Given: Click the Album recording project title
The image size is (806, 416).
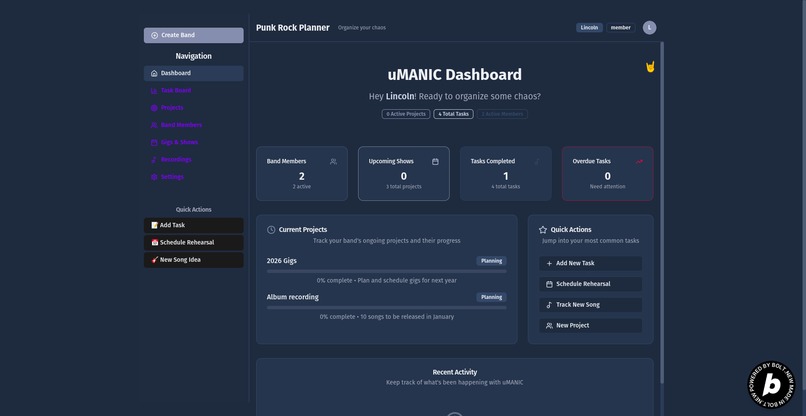Looking at the screenshot, I should (x=292, y=297).
